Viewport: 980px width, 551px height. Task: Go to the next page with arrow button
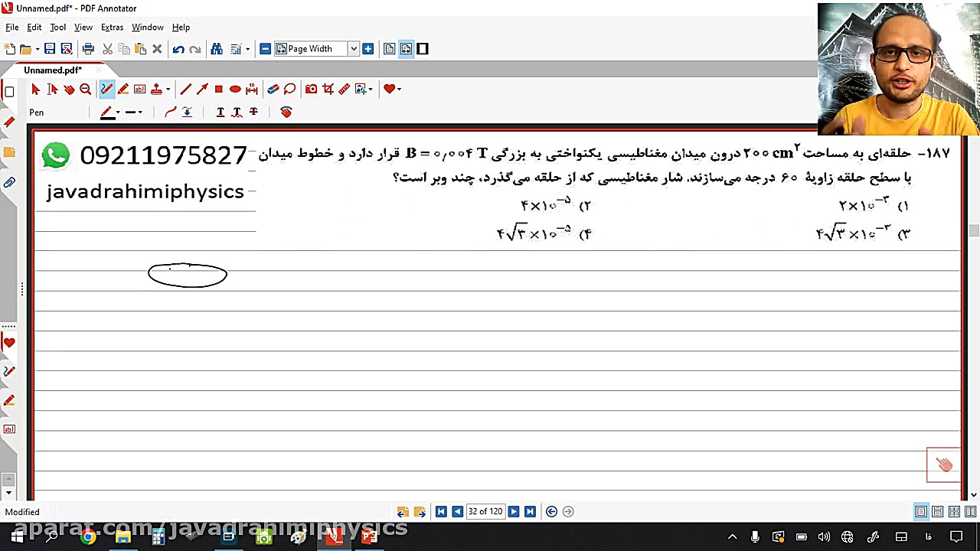tap(513, 511)
